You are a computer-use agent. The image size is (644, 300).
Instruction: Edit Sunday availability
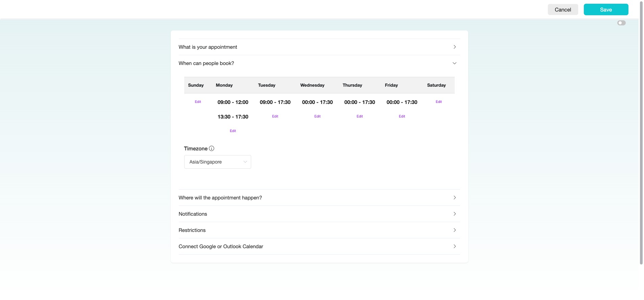(x=198, y=102)
